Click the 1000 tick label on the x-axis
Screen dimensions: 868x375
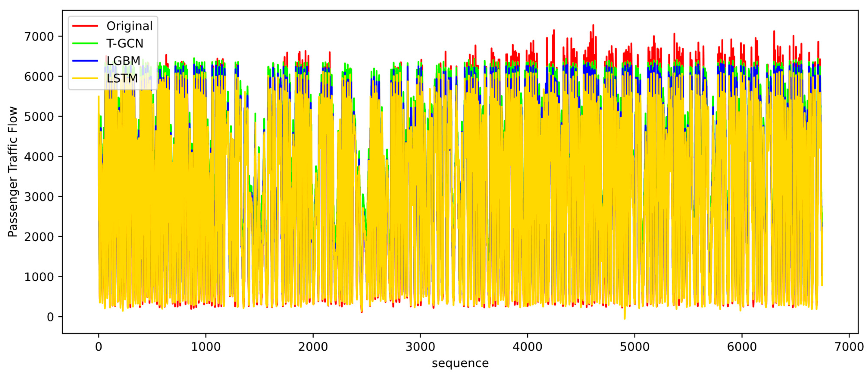(206, 347)
